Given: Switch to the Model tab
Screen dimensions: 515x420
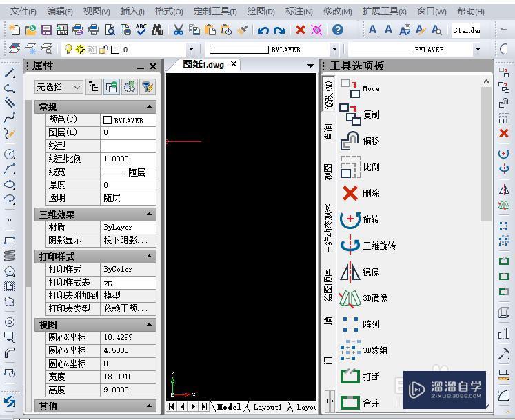Looking at the screenshot, I should 229,407.
